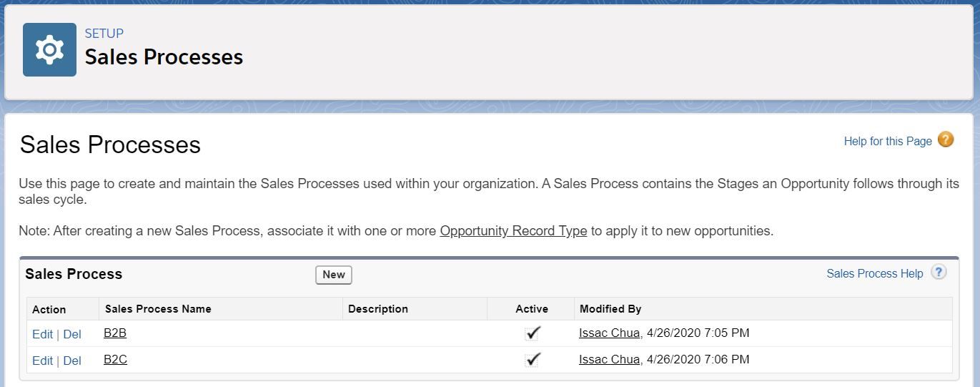980x387 pixels.
Task: Open the B2C sales process name
Action: [x=115, y=359]
